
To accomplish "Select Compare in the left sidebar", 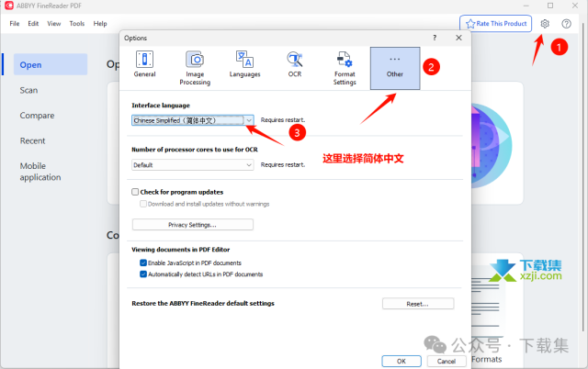I will 37,116.
